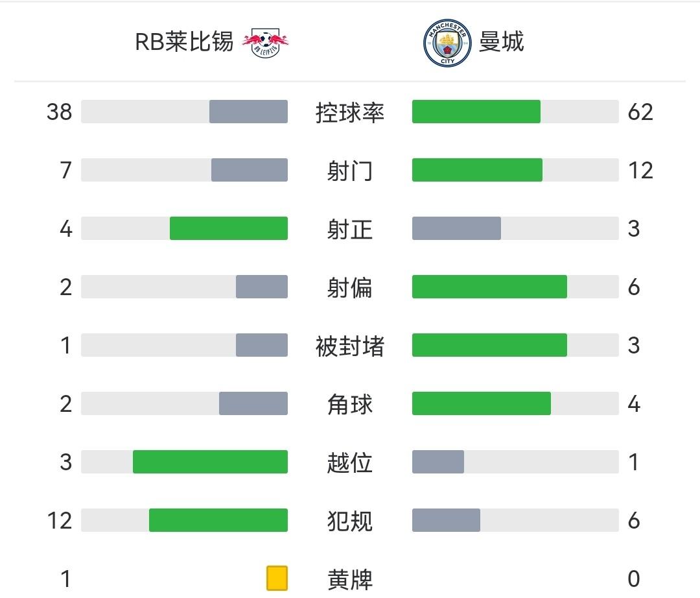The height and width of the screenshot is (598, 700).
Task: Select the 射正 stat label
Action: point(350,229)
